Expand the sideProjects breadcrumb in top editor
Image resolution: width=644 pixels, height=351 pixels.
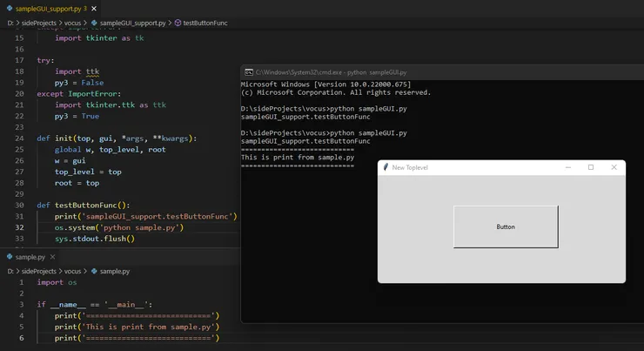[40, 23]
